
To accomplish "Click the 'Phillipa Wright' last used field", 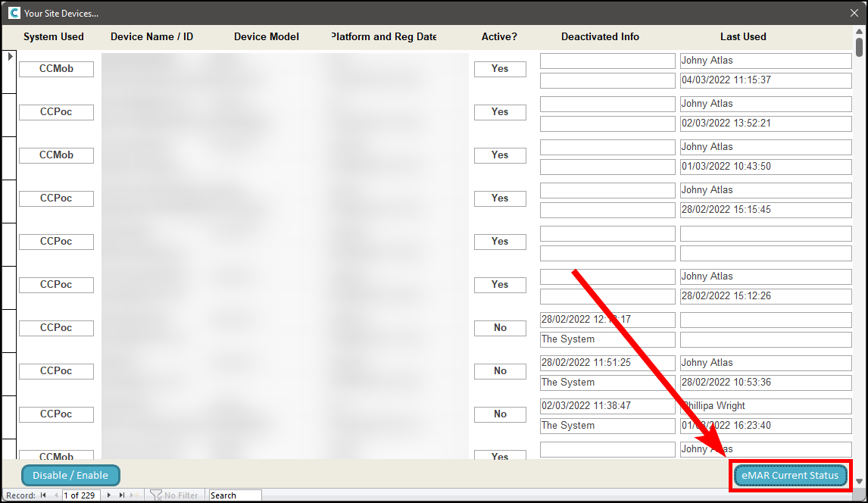I will tap(765, 406).
